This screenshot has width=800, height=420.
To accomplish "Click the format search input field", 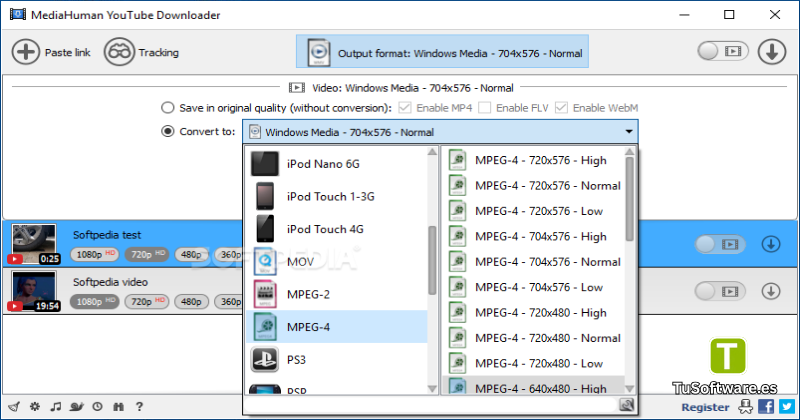I will 431,405.
